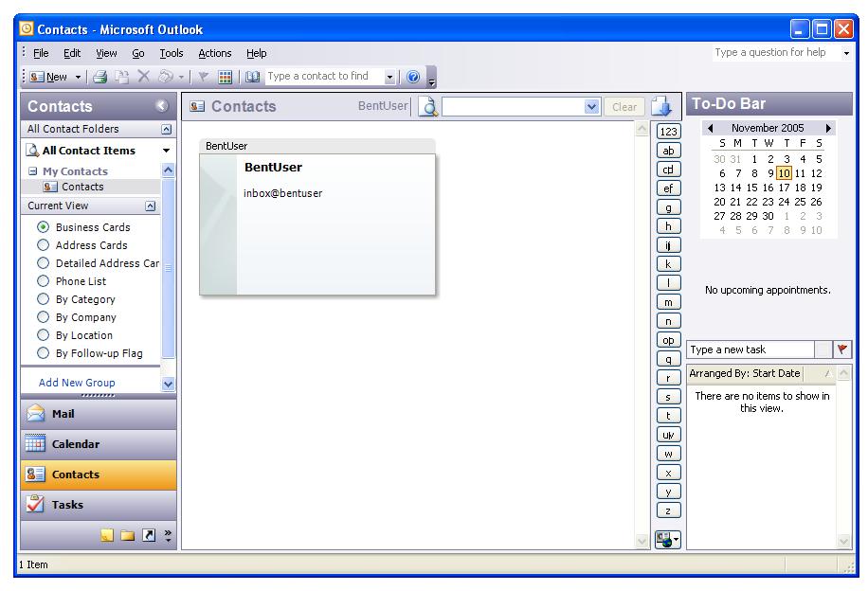Open the language index icon below z
Viewport: 868px width, 591px height.
point(668,539)
